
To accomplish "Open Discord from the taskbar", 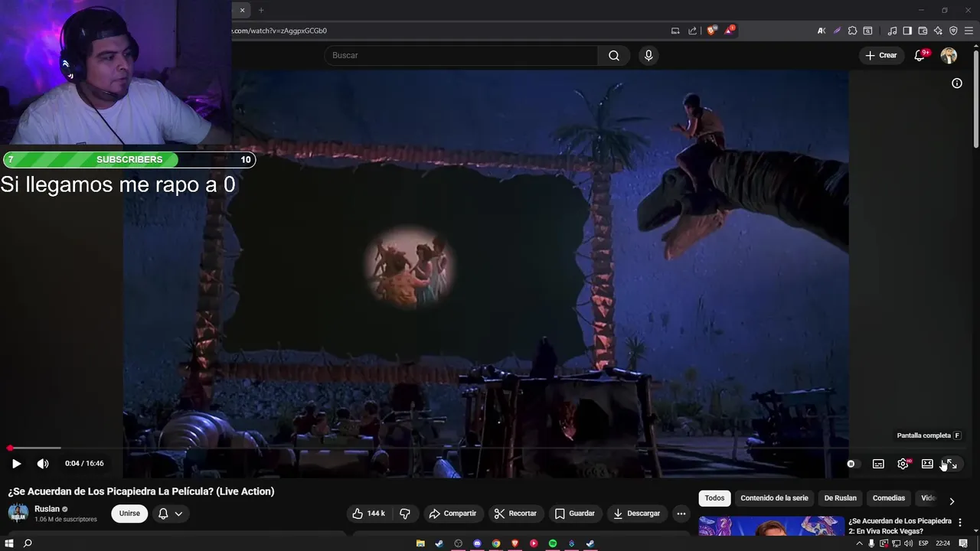I will tap(477, 543).
